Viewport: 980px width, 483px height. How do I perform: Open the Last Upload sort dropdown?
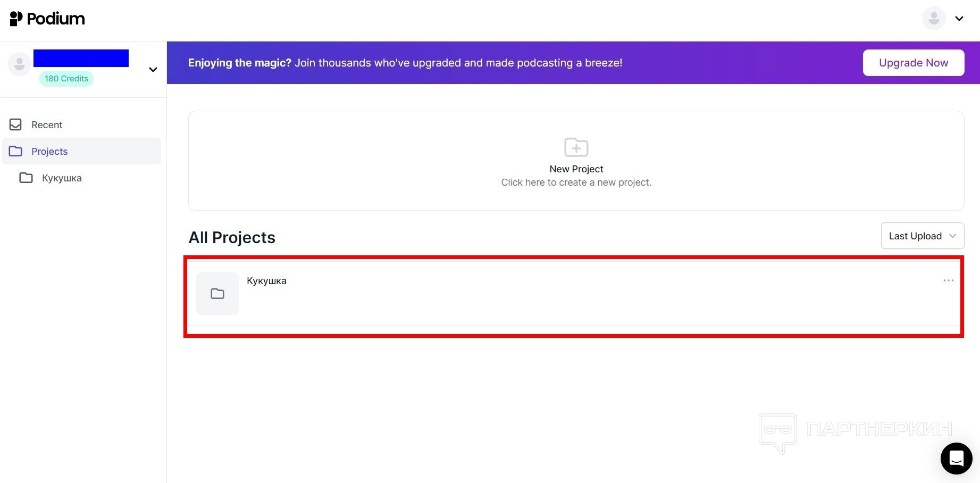click(922, 236)
